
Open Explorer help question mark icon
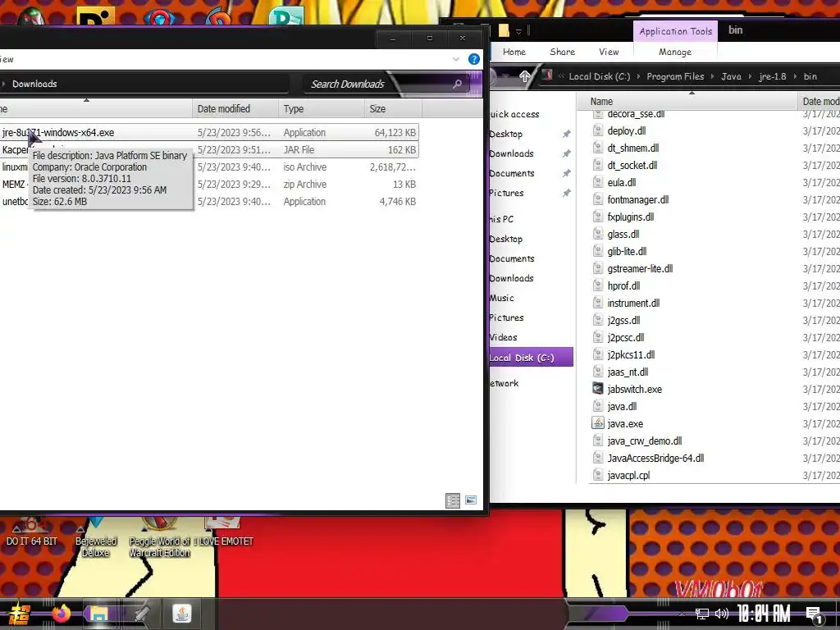pyautogui.click(x=473, y=59)
